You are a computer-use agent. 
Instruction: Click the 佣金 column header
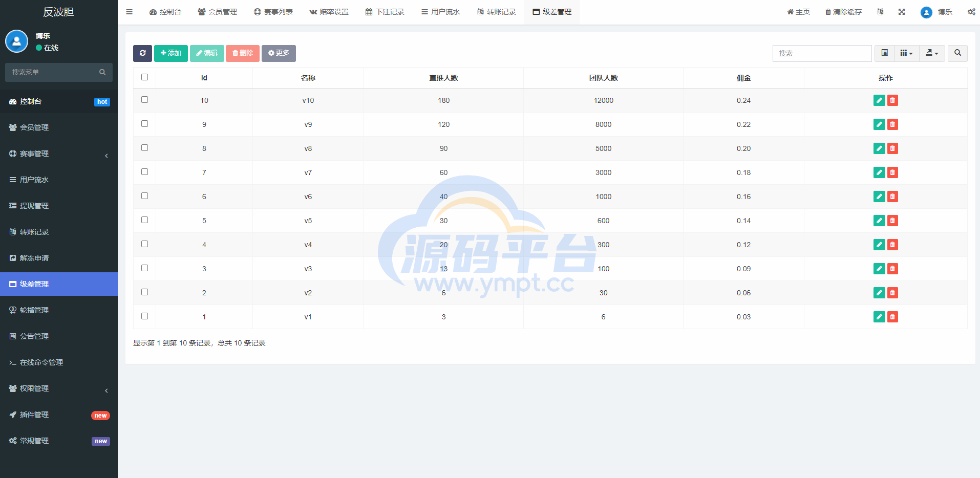(743, 78)
